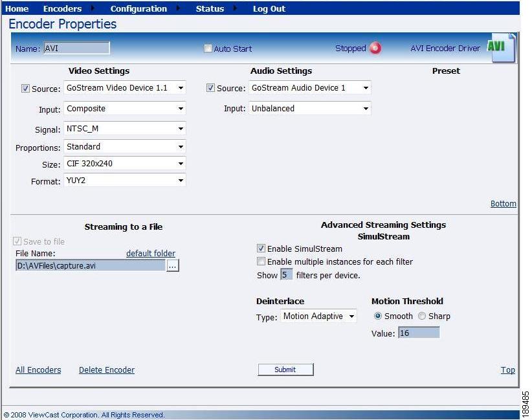This screenshot has height=420, width=532.
Task: Open the Encoders menu
Action: 62,8
